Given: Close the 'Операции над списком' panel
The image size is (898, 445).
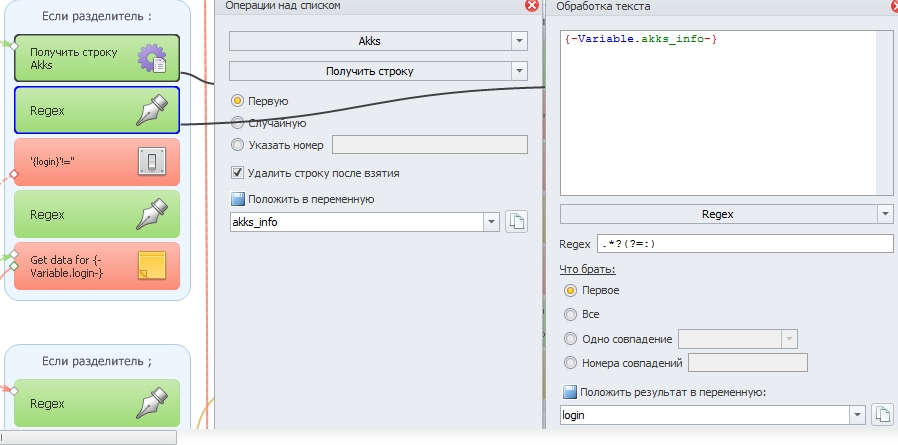Looking at the screenshot, I should coord(532,6).
